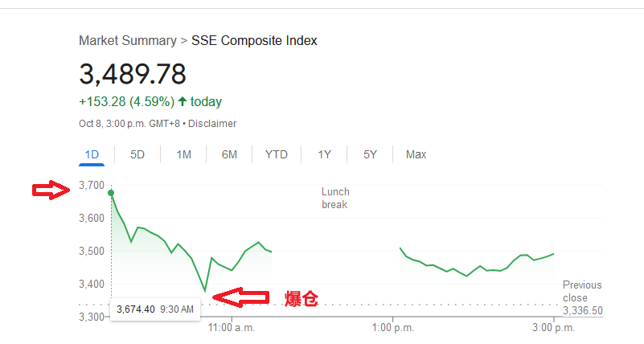Select the YTD range tab
The width and height of the screenshot is (644, 344).
pos(276,154)
